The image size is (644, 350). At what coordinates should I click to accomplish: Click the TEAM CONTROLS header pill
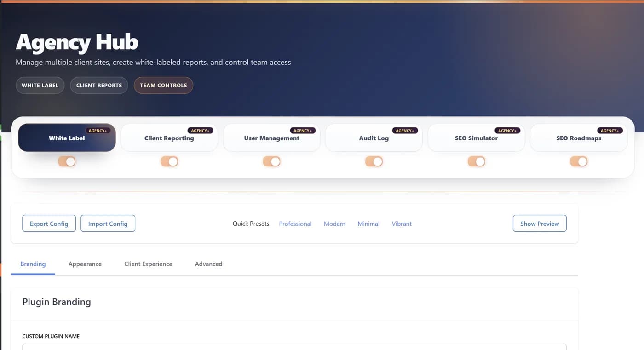tap(163, 85)
